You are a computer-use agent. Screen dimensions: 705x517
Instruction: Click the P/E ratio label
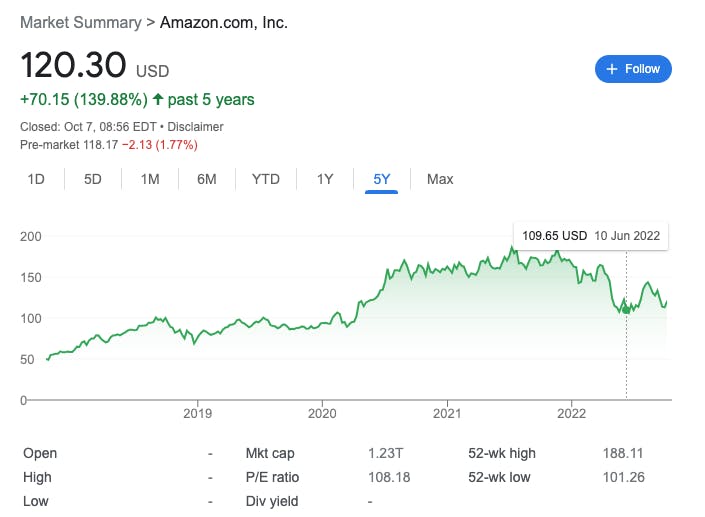272,477
